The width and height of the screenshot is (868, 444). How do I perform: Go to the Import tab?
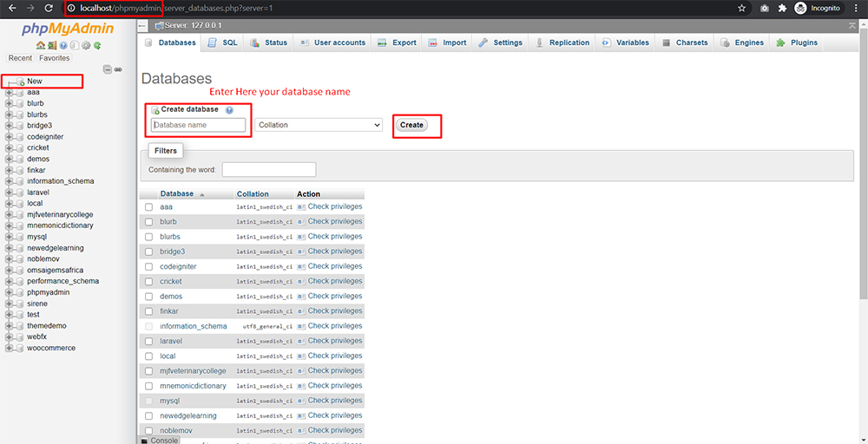click(447, 42)
